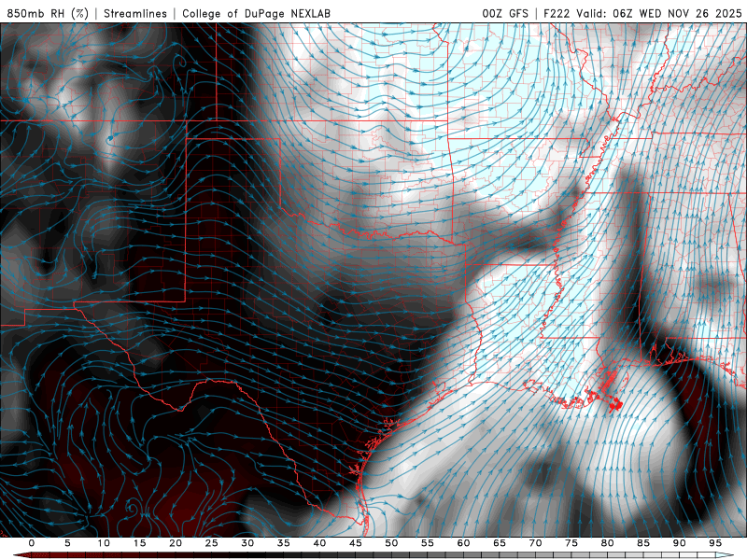
Task: Select the "0" value on the colorbar scale
Action: [x=32, y=543]
